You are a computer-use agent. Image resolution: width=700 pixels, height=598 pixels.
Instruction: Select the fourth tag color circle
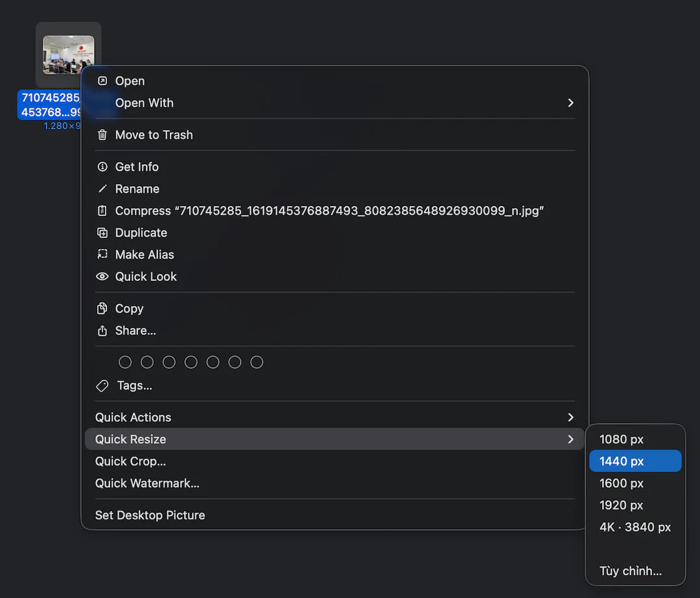click(x=191, y=362)
